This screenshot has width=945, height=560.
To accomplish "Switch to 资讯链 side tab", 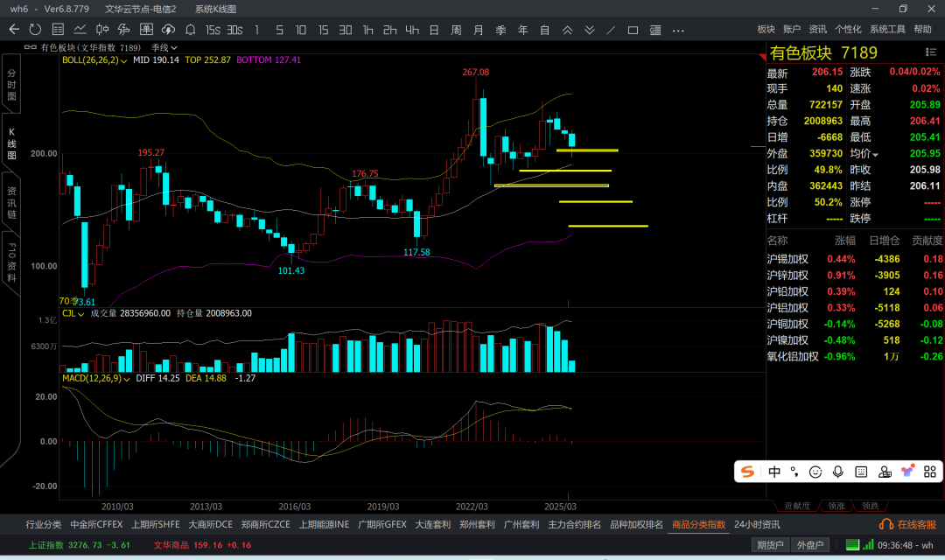I will click(x=11, y=202).
